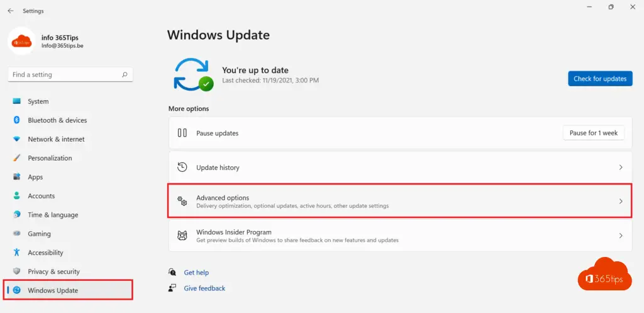Click the magnifier icon in search box

125,74
